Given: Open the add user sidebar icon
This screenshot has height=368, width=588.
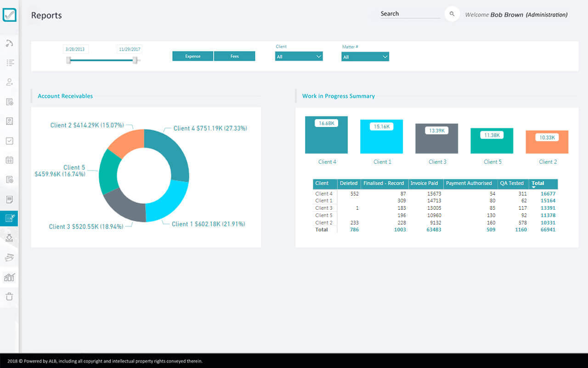Looking at the screenshot, I should [9, 82].
